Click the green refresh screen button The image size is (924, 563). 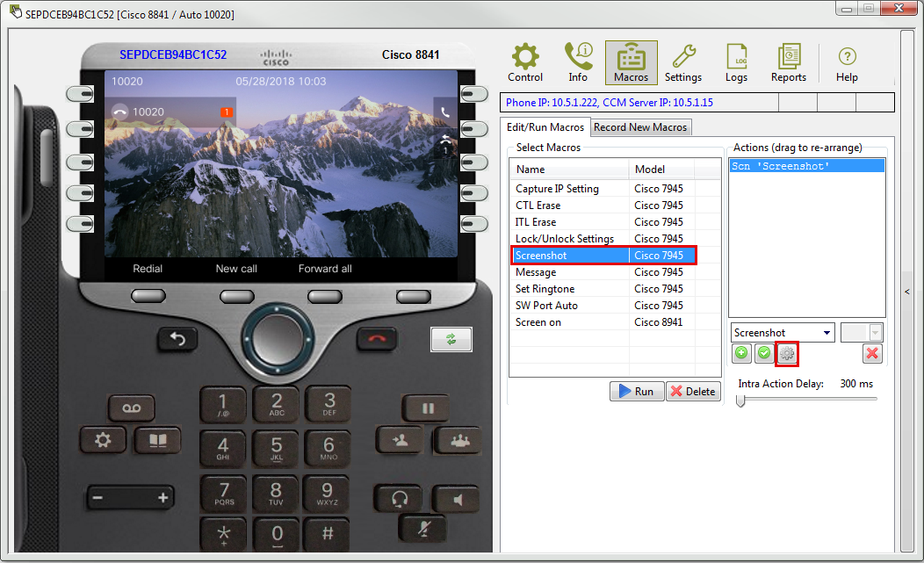[451, 339]
